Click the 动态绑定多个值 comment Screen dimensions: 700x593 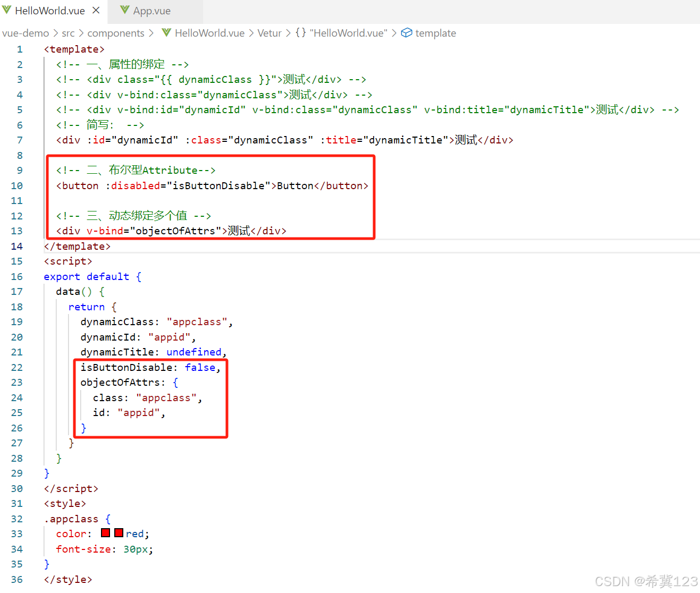coord(133,215)
